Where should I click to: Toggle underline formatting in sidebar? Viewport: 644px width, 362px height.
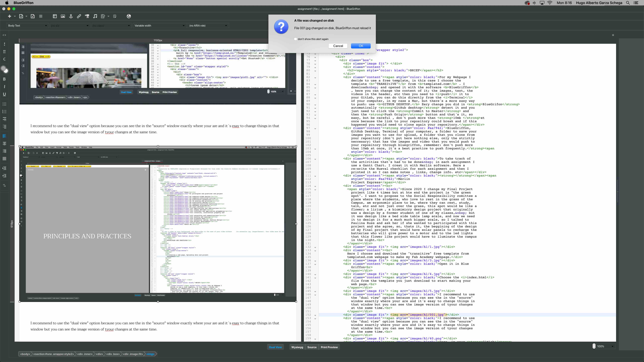click(x=4, y=94)
